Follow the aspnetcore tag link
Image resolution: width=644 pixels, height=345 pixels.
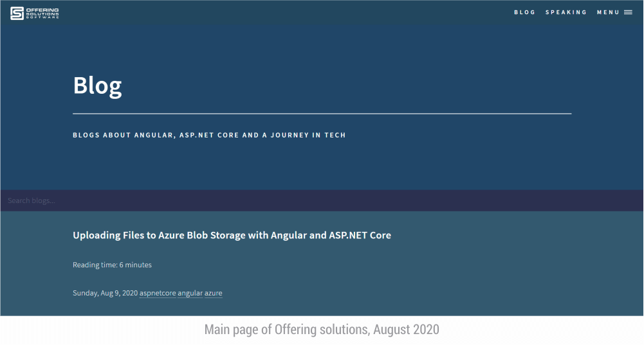(158, 293)
